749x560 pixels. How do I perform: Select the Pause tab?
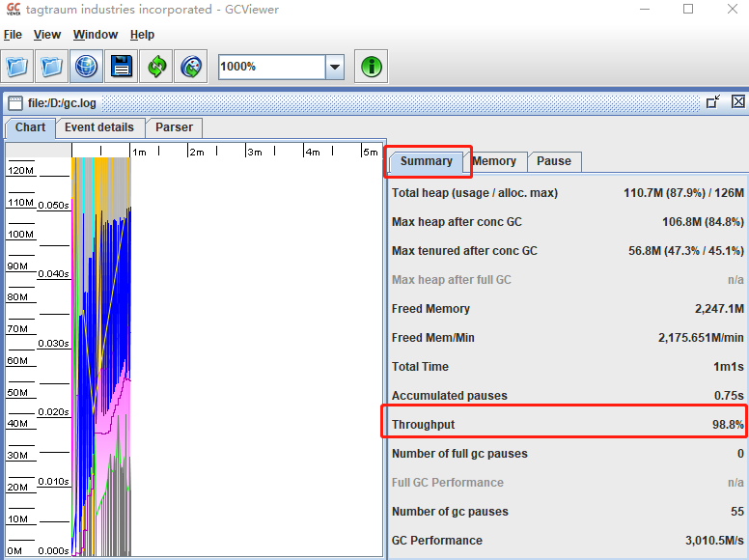coord(554,161)
